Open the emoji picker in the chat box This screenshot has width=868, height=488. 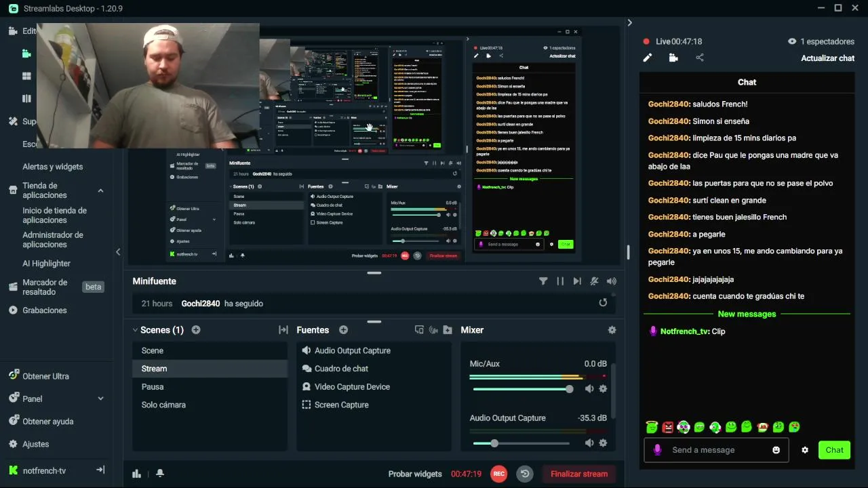pos(776,450)
